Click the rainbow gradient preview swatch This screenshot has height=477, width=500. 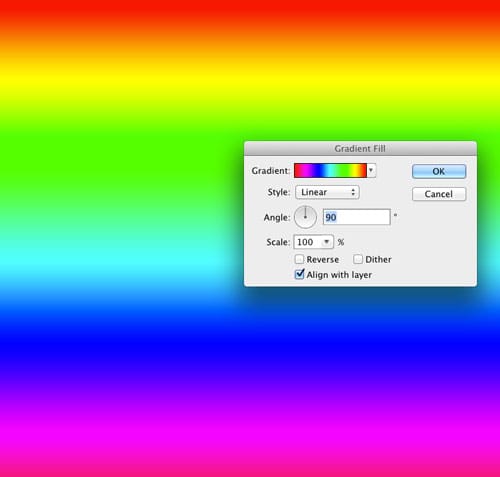[x=330, y=170]
